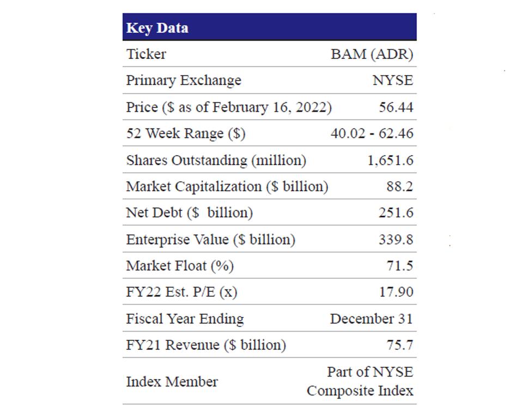Select the range value 40.02 - 62.46
This screenshot has width=523, height=420.
click(x=372, y=133)
